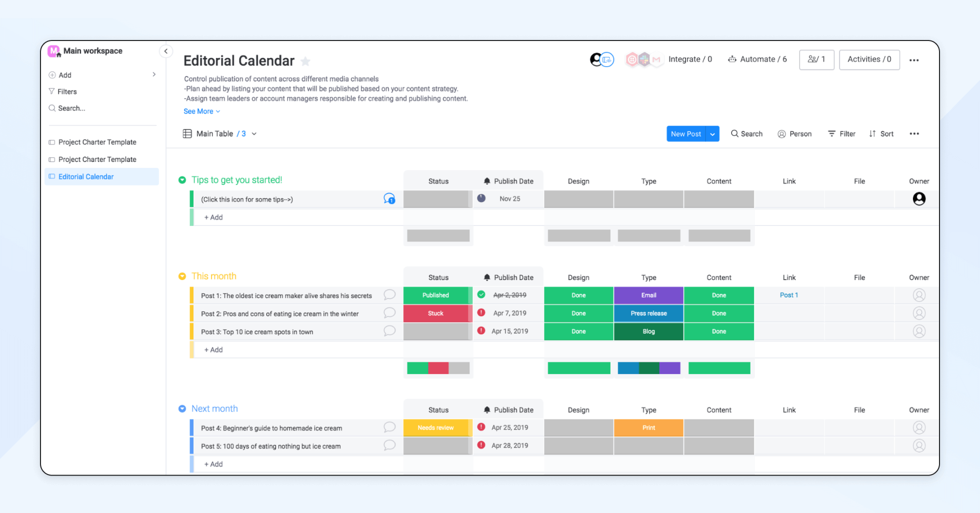980x513 pixels.
Task: Filter the board by Person
Action: (x=794, y=134)
